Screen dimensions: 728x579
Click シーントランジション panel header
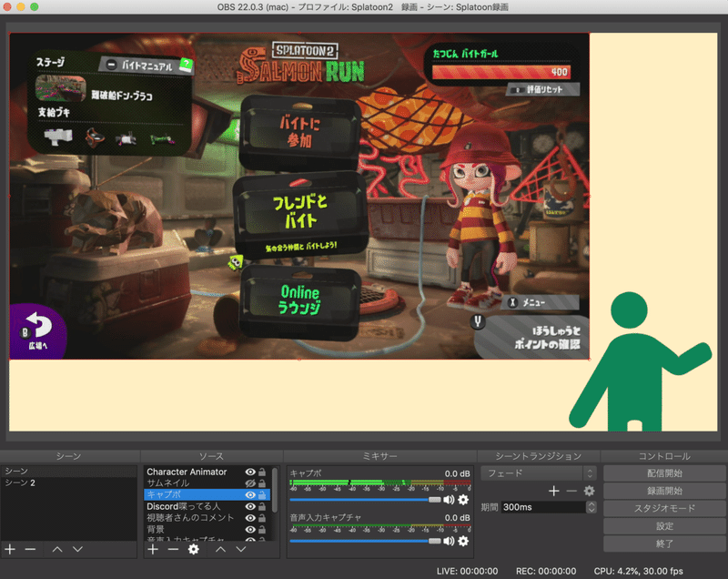click(x=538, y=456)
